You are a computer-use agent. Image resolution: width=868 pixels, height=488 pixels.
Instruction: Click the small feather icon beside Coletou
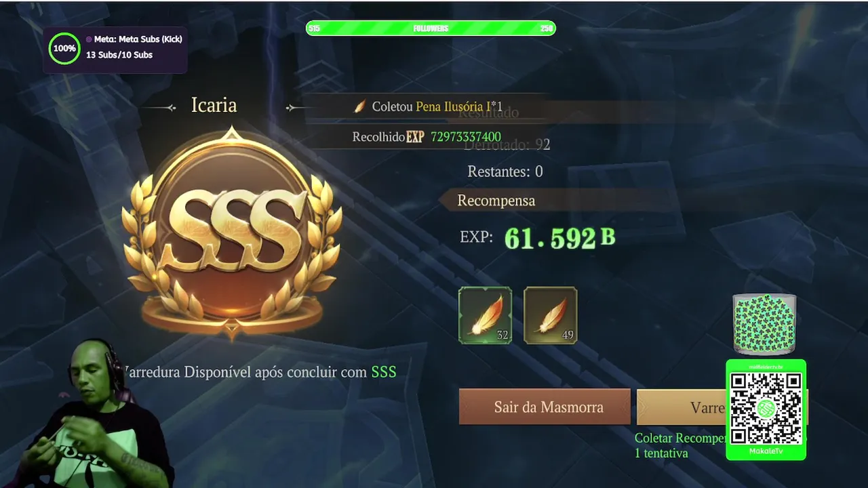click(360, 106)
